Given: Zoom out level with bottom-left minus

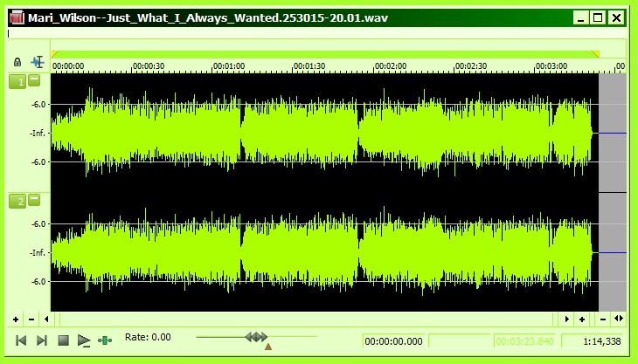Looking at the screenshot, I should 31,319.
